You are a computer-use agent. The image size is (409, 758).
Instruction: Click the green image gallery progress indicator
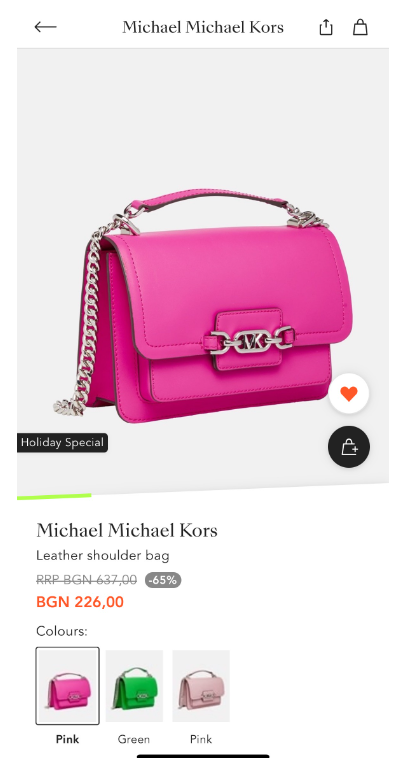click(x=54, y=496)
